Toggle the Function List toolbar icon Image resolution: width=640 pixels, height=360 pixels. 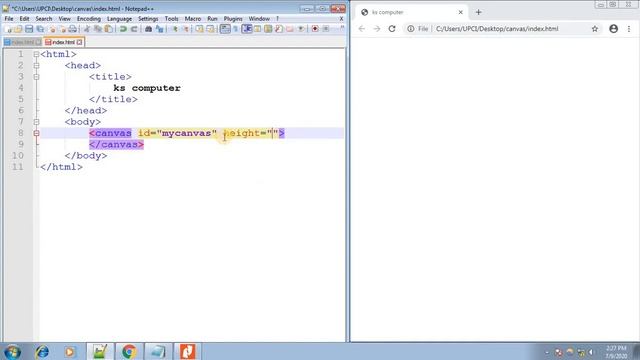[279, 29]
